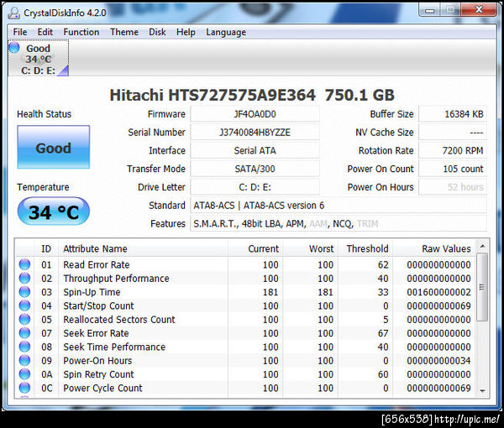Click the CrystalDiskInfo title bar icon
The height and width of the screenshot is (428, 504).
pyautogui.click(x=13, y=13)
